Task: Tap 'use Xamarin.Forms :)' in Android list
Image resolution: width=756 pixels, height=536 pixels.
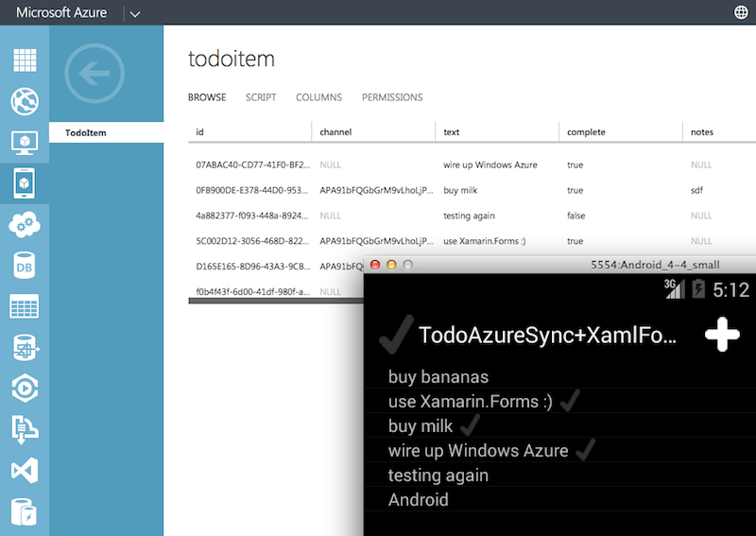Action: (x=471, y=402)
